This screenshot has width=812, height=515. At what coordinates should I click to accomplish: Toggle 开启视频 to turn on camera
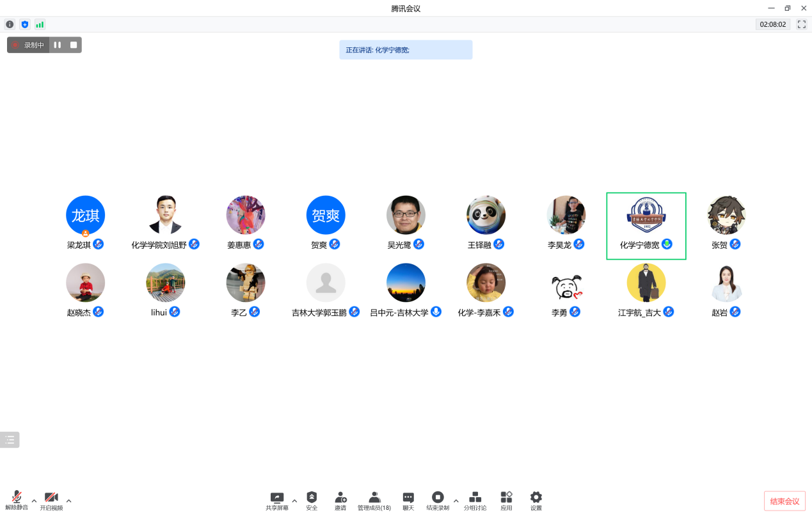point(51,498)
